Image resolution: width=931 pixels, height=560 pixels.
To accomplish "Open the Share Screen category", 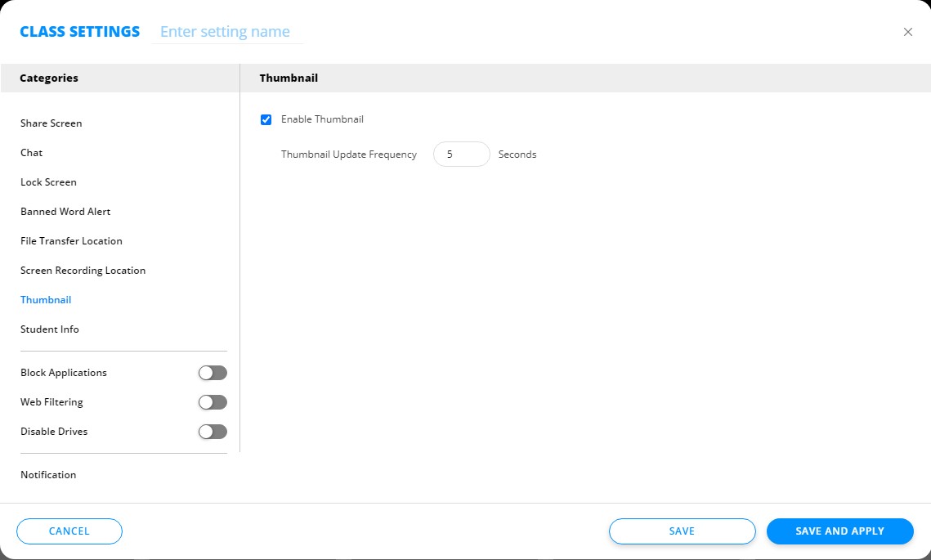I will (x=51, y=123).
